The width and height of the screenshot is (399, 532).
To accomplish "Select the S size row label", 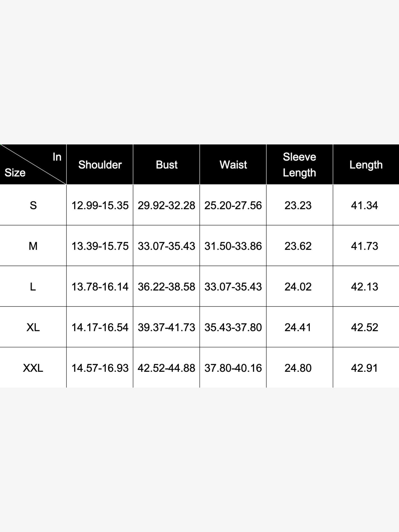I will pyautogui.click(x=33, y=205).
